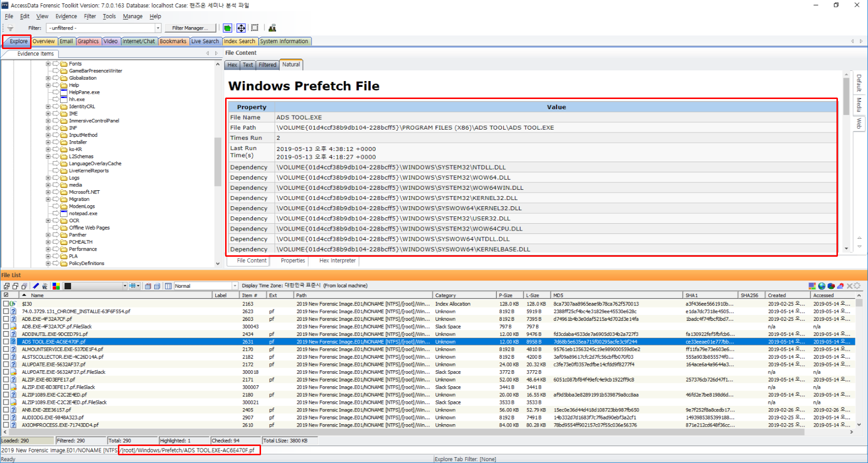Click the multicolor squares color icon
The width and height of the screenshot is (868, 463).
pyautogui.click(x=56, y=286)
